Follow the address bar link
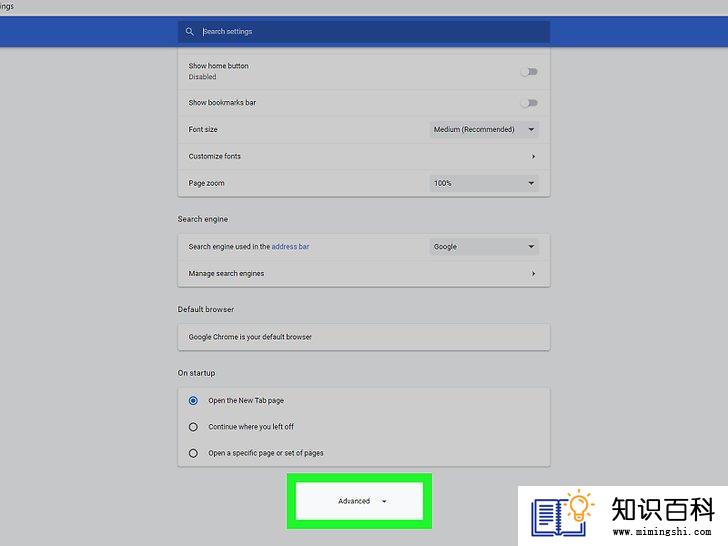 tap(290, 247)
